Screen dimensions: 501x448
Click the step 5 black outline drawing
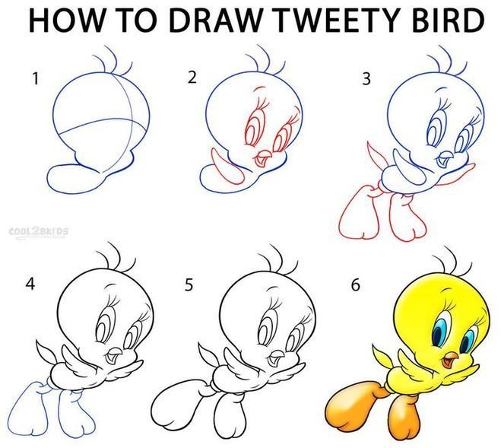[x=234, y=342]
